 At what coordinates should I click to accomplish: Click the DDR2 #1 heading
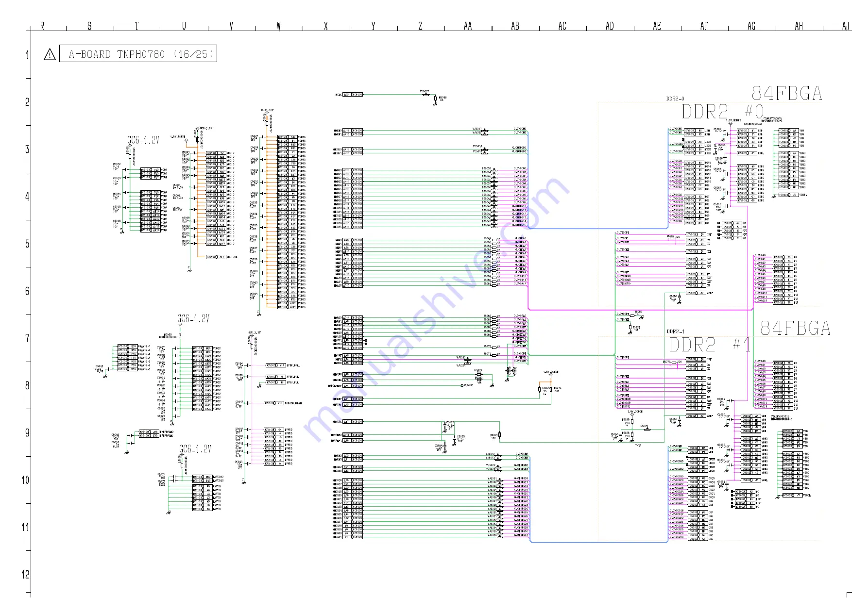point(710,345)
